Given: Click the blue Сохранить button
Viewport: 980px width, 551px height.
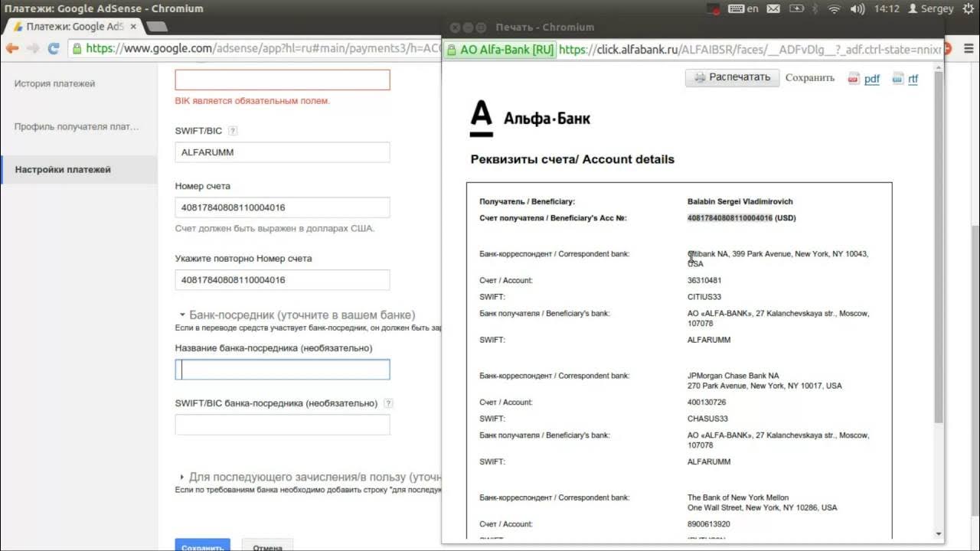Looking at the screenshot, I should coord(202,546).
